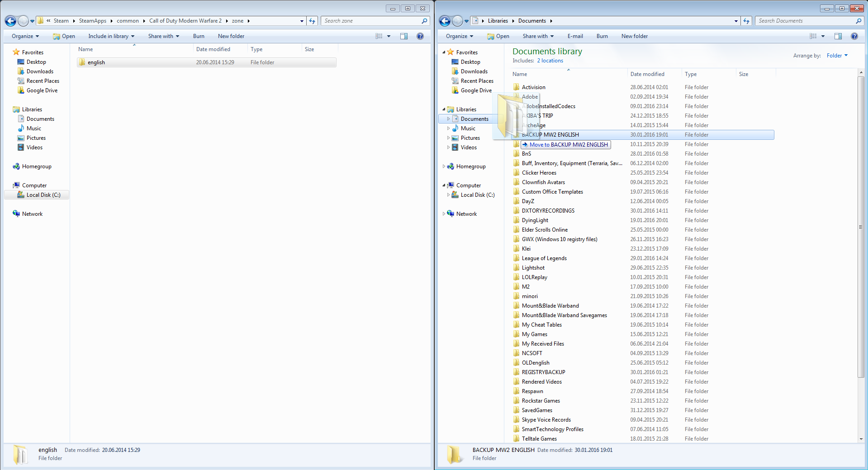The image size is (868, 470).
Task: Expand Pictures in Documents window tree
Action: 448,138
